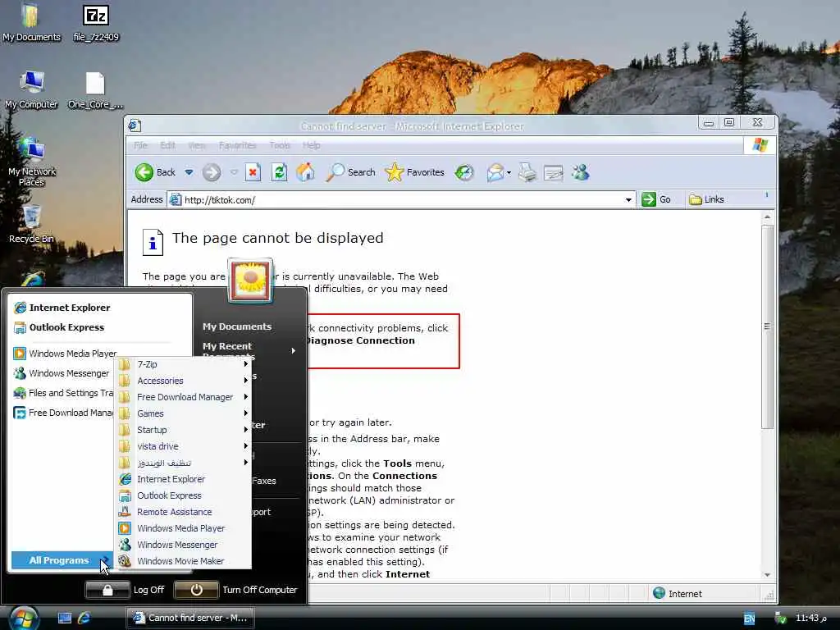Image resolution: width=840 pixels, height=630 pixels.
Task: Click the Internet zone status bar entry
Action: pos(678,594)
